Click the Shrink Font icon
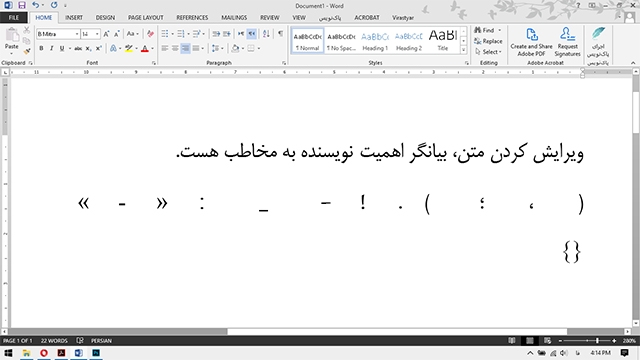Viewport: 640px width, 360px height. (117, 34)
